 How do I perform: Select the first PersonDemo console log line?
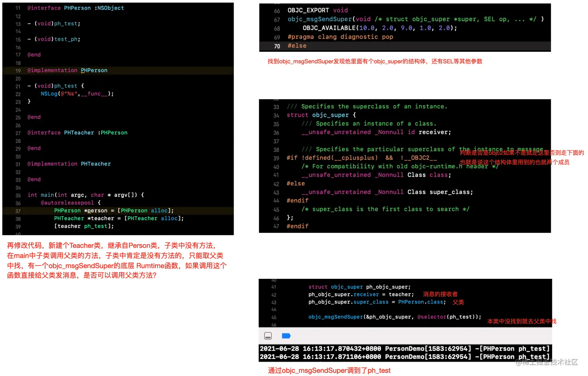[404, 349]
